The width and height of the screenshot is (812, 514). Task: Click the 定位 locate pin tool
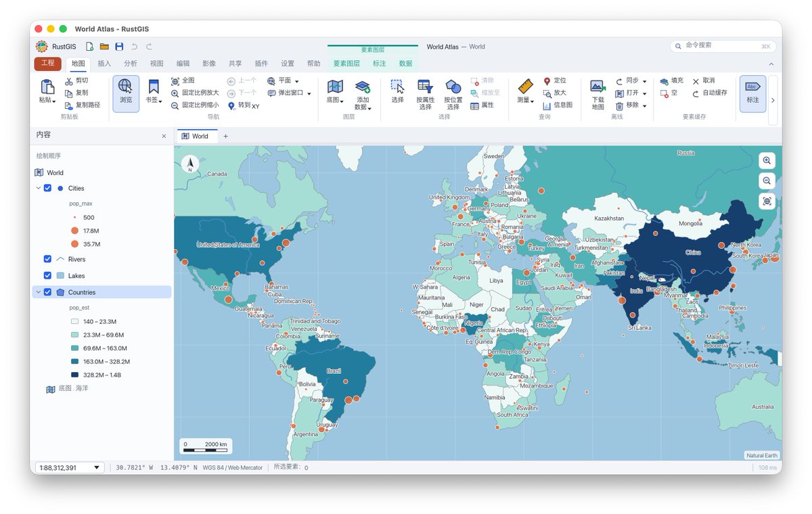pyautogui.click(x=555, y=80)
